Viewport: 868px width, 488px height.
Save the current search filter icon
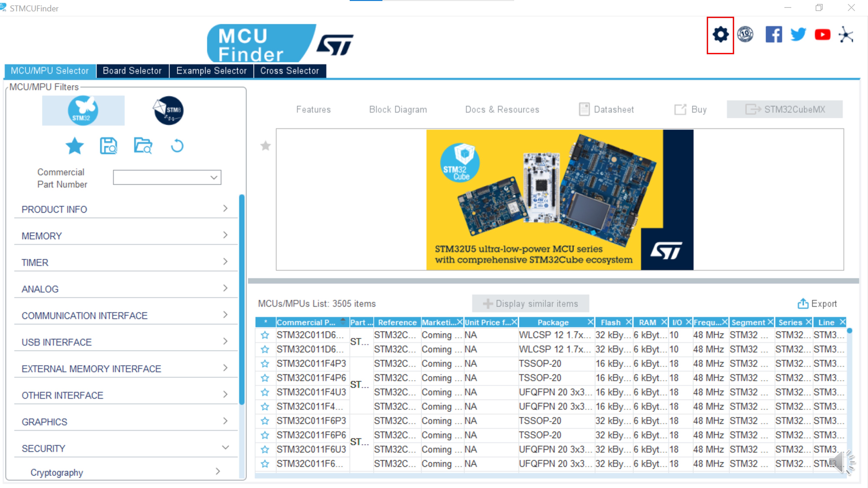click(x=108, y=146)
